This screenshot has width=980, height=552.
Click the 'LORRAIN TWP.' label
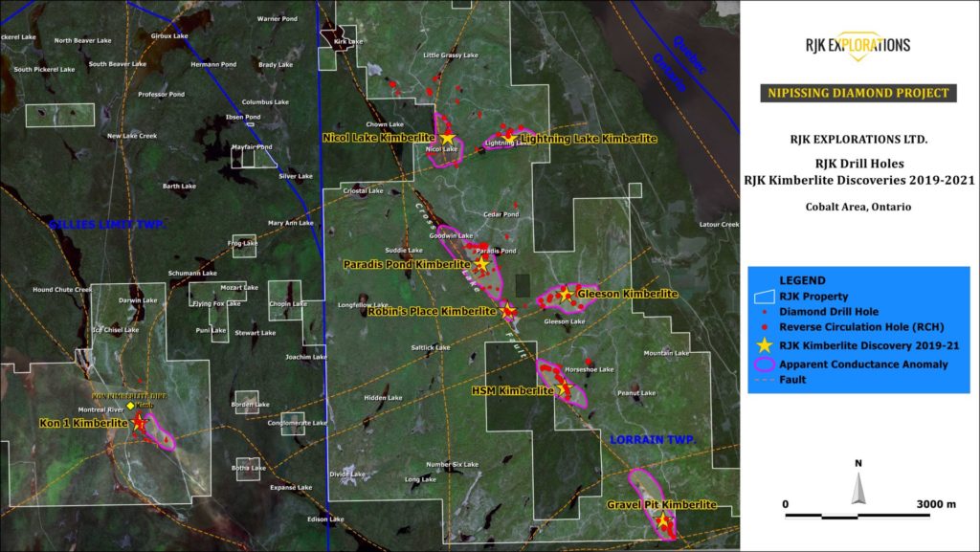coord(653,440)
